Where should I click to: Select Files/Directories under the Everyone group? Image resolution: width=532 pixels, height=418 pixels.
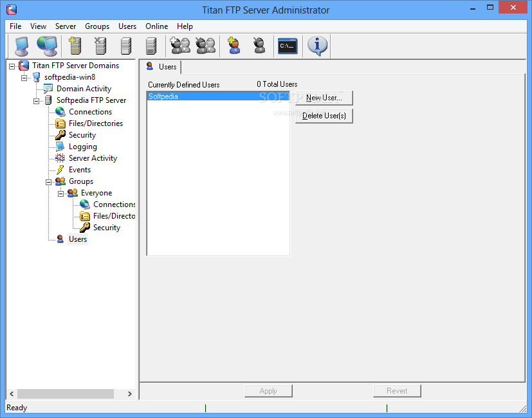[x=114, y=216]
